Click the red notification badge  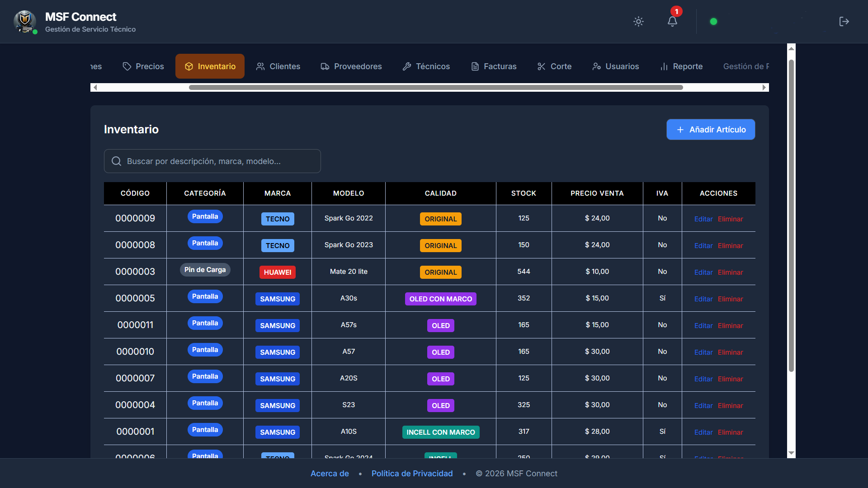(676, 11)
